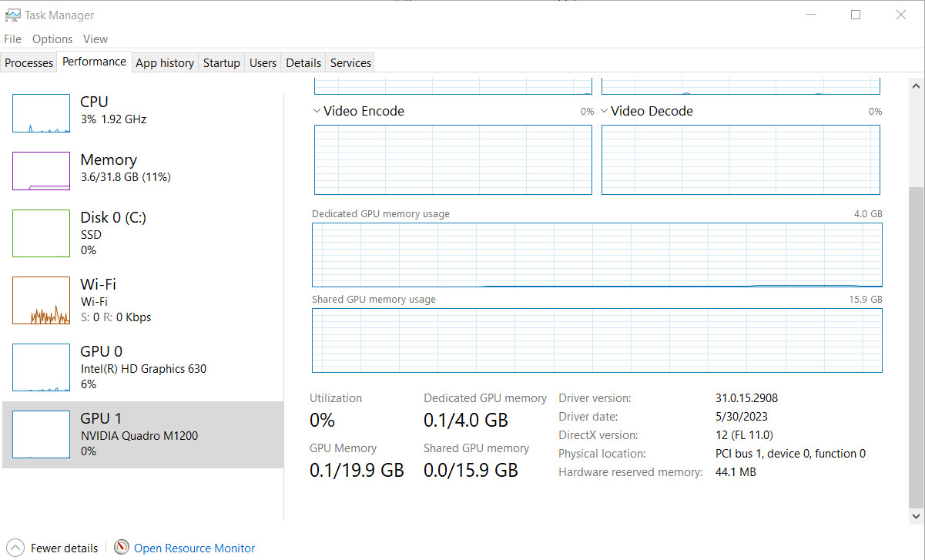
Task: Open the Disk 0 (C:) performance item
Action: click(143, 233)
